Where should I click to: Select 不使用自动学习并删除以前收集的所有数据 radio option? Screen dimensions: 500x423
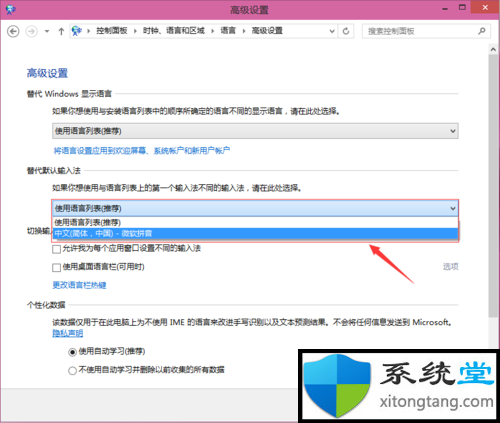pos(72,370)
